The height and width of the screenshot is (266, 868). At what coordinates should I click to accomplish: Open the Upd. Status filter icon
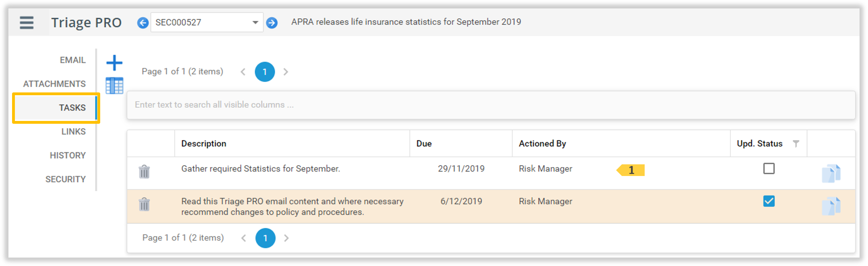[x=796, y=144]
